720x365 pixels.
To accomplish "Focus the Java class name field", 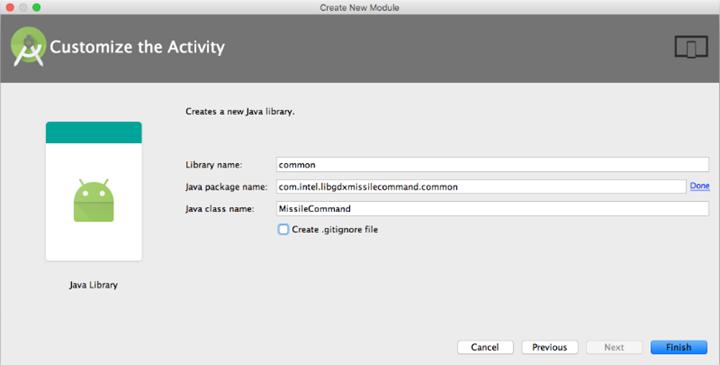I will [492, 208].
